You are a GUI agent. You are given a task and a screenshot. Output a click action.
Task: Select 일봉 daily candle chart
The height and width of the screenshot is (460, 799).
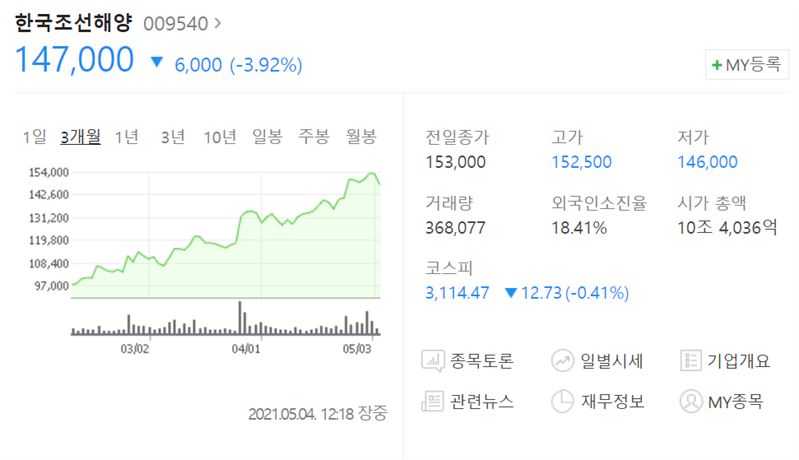[x=267, y=137]
